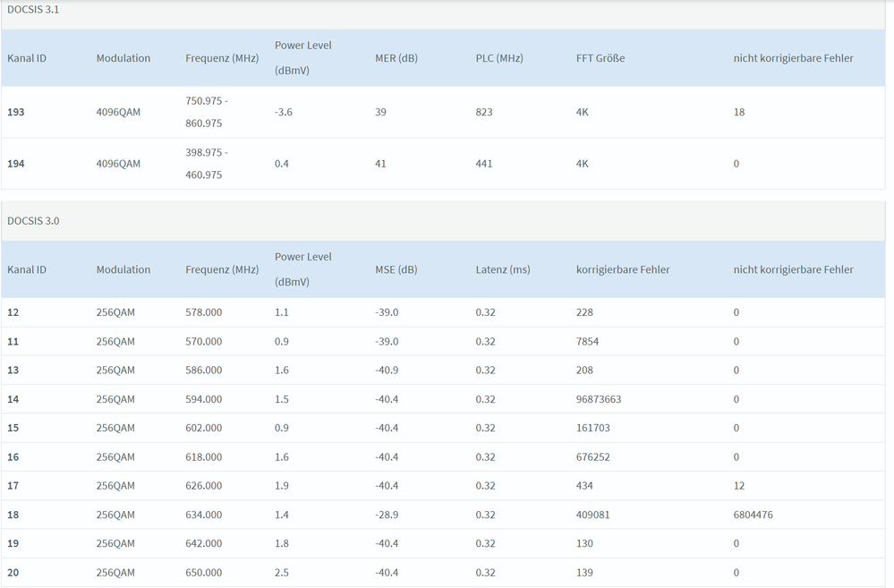Viewport: 894px width, 588px height.
Task: Click the DOCSIS 3.0 section heading
Action: pos(33,220)
